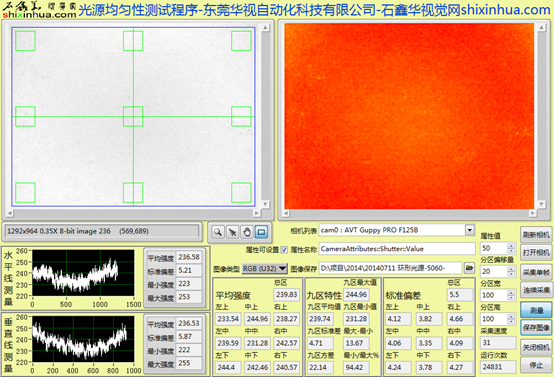Viewport: 554px width, 377px height.
Task: Click left arrow of grayscale image horizontal scrollbar
Action: pos(10,213)
